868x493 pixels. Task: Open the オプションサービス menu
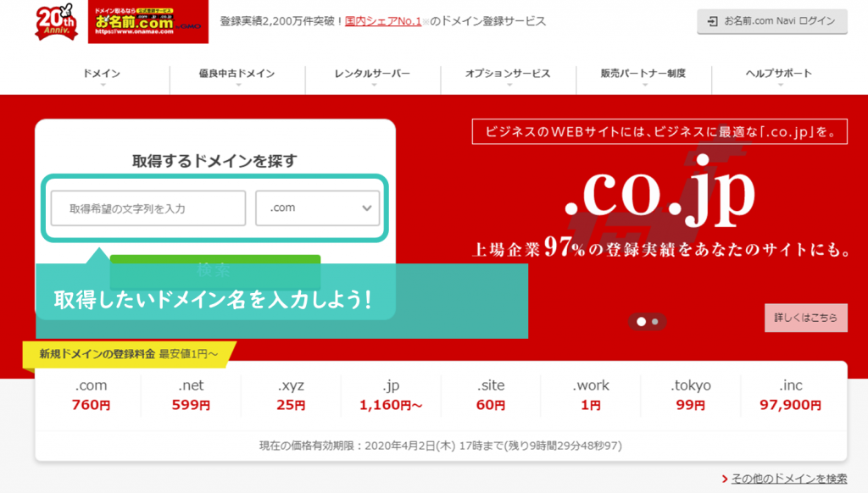[x=508, y=74]
